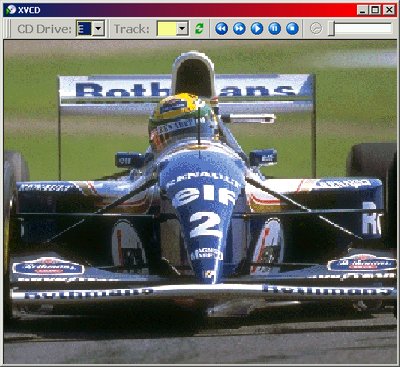Image resolution: width=400 pixels, height=367 pixels.
Task: Maximize the XVCD window
Action: tap(375, 10)
